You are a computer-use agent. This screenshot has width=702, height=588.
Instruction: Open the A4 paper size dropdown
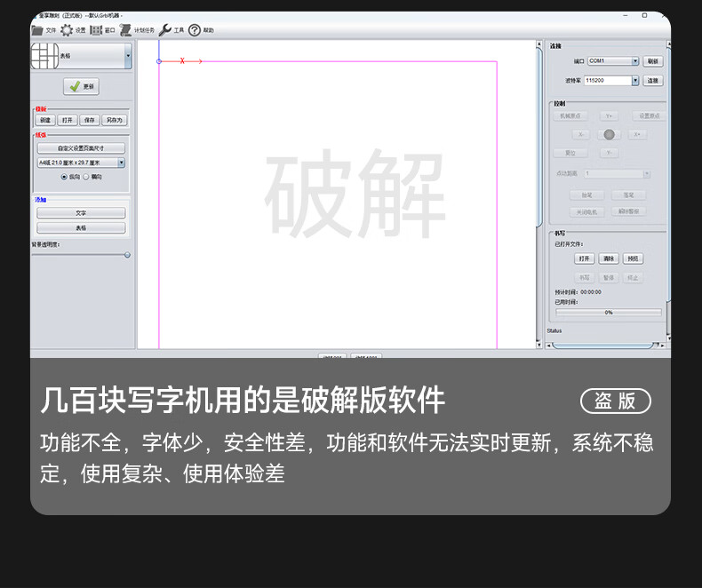click(81, 163)
